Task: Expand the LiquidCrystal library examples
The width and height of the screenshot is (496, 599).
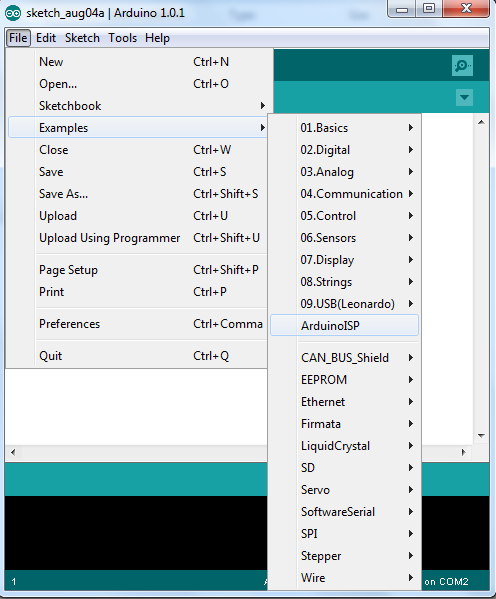Action: point(344,446)
